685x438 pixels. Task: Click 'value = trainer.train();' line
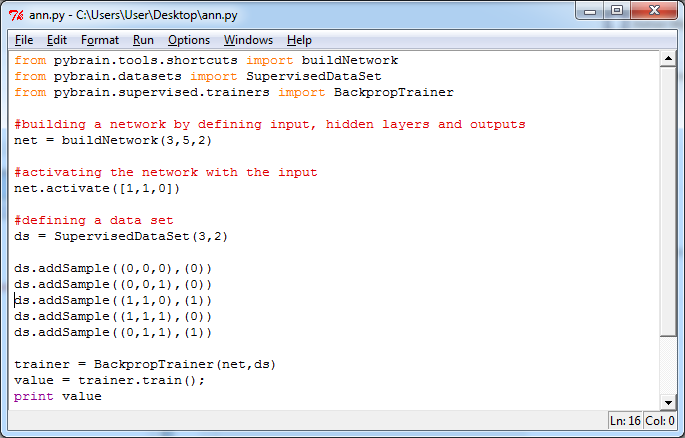109,381
